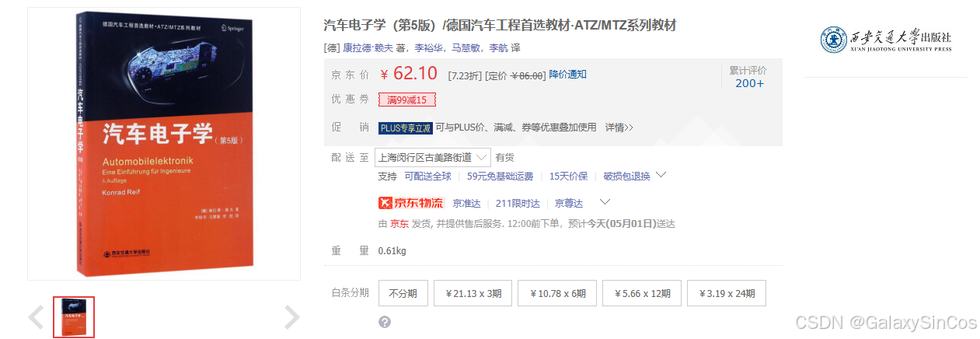
Task: Select the small book cover thumbnail
Action: click(74, 317)
